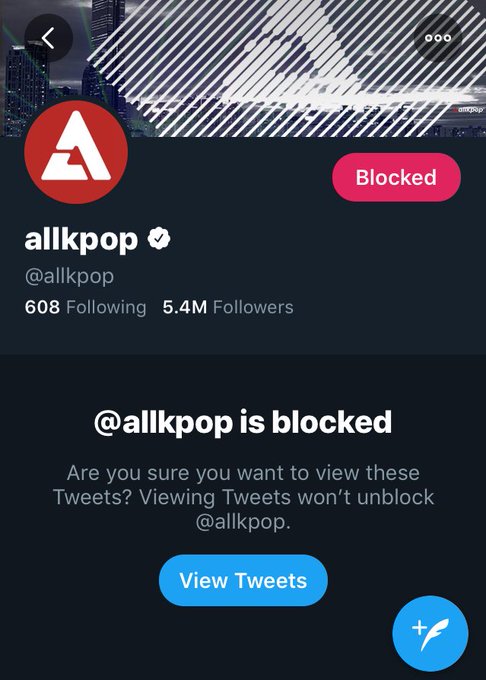Tap the allkpop display name
The height and width of the screenshot is (680, 486).
pos(82,239)
